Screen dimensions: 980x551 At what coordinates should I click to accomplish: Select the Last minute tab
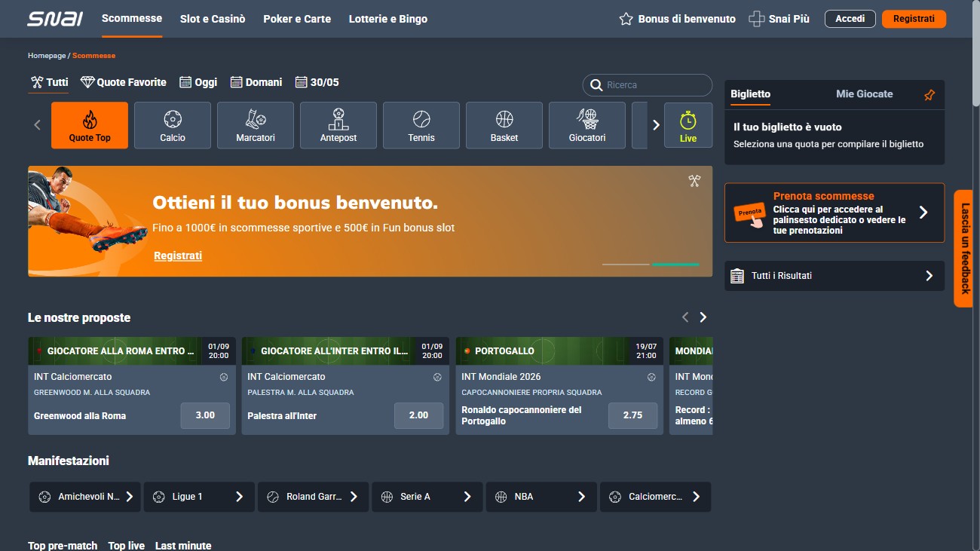point(183,545)
